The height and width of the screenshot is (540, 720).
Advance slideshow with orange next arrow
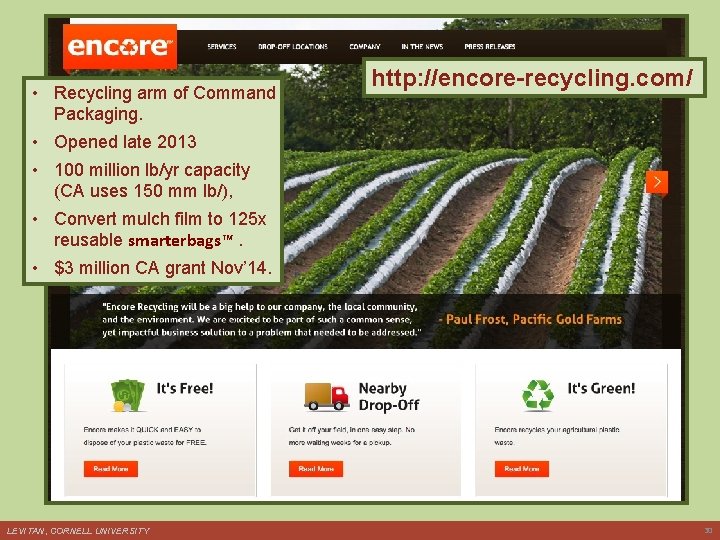(657, 182)
